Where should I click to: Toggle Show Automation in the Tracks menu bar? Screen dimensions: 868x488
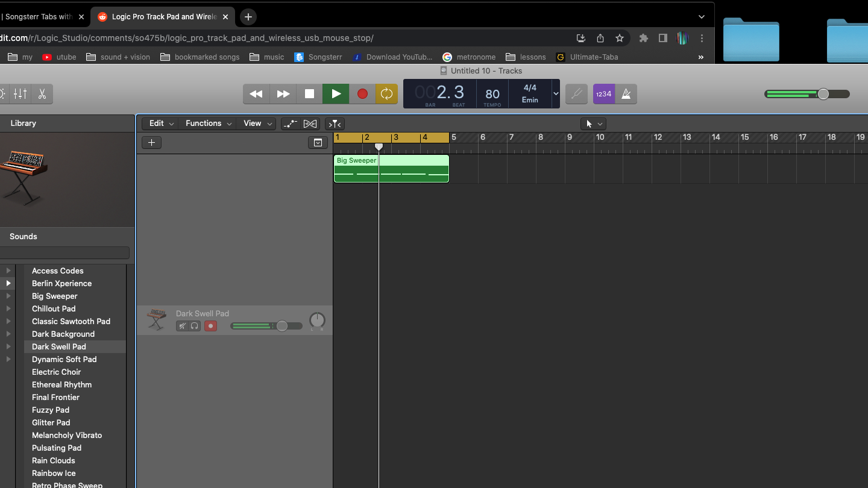[x=291, y=124]
